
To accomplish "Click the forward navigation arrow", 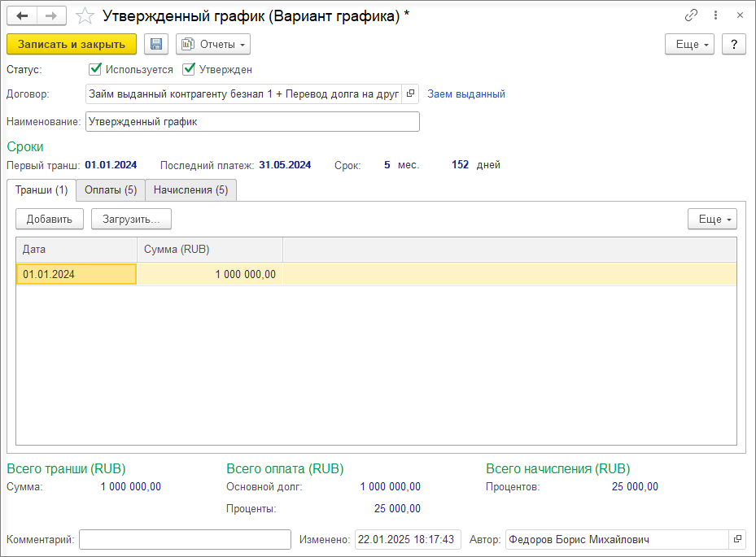I will coord(51,16).
